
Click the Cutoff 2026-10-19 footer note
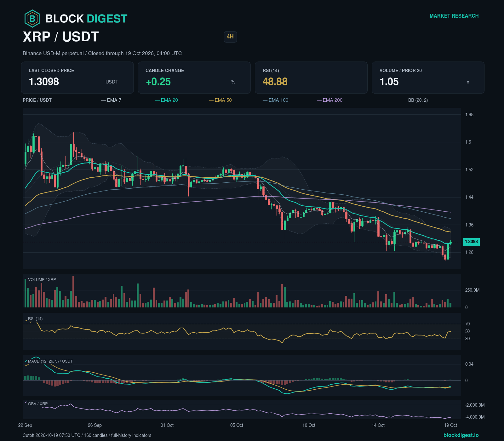pyautogui.click(x=87, y=435)
